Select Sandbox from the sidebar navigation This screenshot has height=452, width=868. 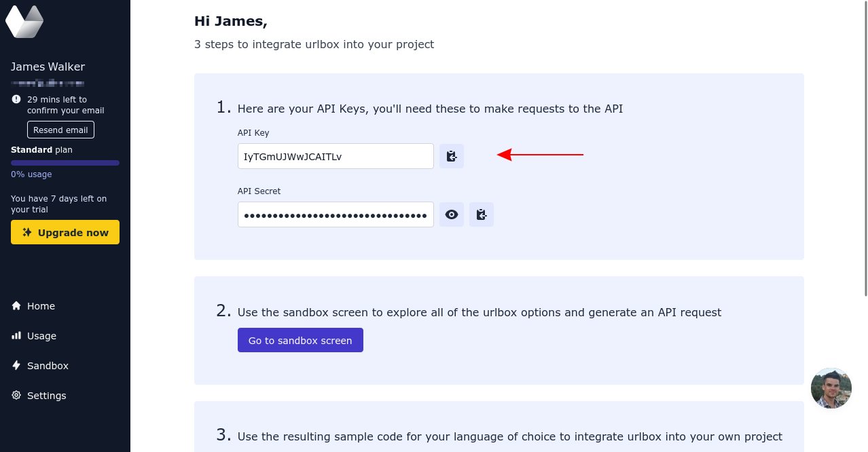(48, 366)
